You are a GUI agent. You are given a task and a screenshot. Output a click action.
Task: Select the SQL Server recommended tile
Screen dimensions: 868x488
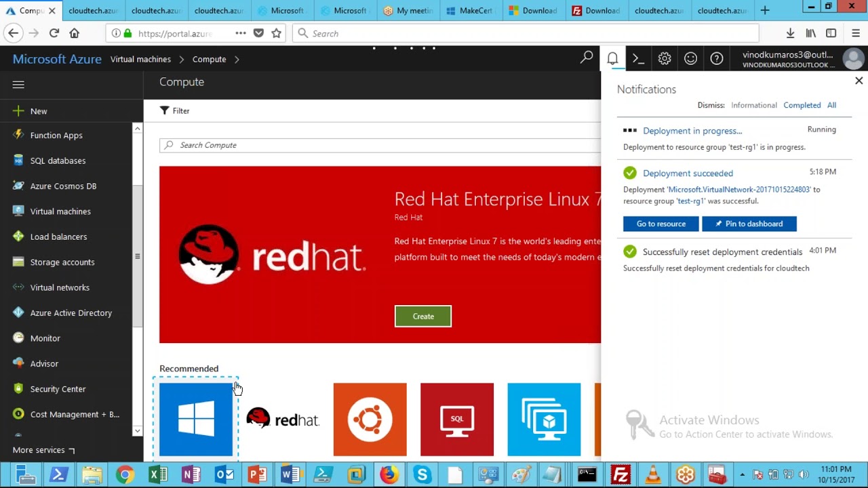[x=457, y=420]
